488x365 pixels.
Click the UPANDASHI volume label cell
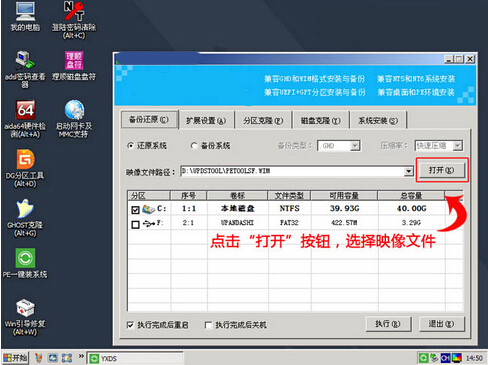click(x=237, y=223)
